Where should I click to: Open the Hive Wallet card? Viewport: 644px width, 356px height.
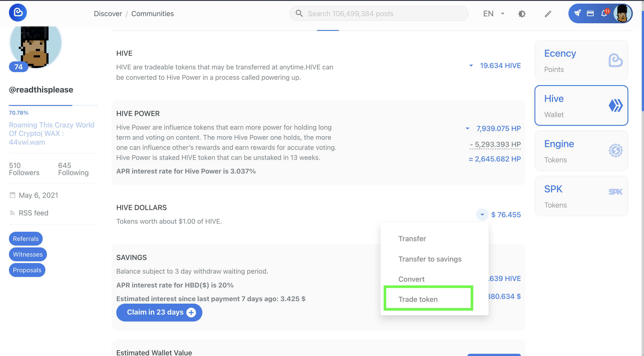point(581,105)
